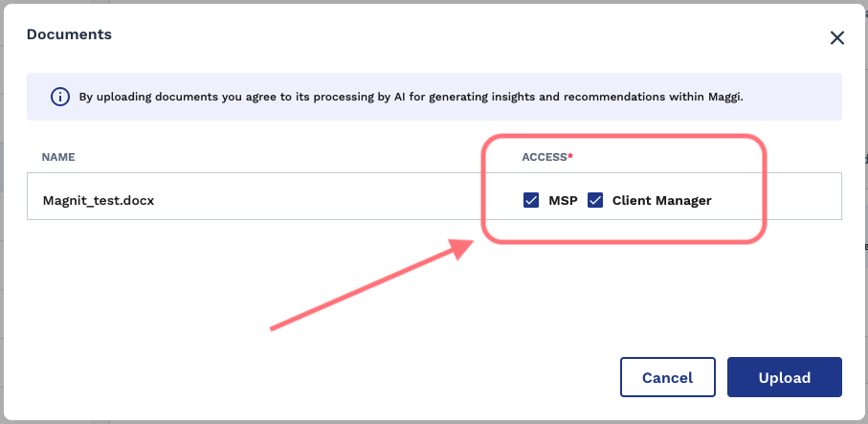Click empty space in the file row
Viewport: 868px width, 424px height.
pos(332,200)
